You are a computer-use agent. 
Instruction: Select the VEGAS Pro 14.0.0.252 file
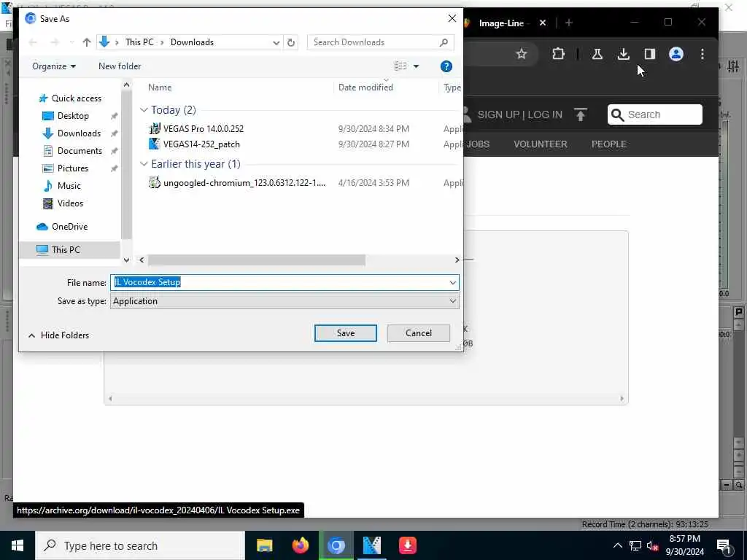pos(204,128)
